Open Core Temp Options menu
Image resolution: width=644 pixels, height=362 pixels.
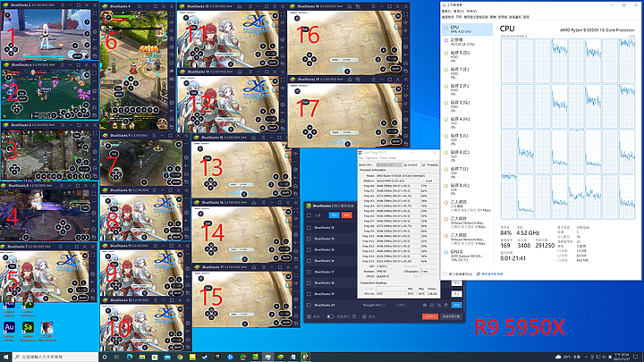[371, 158]
